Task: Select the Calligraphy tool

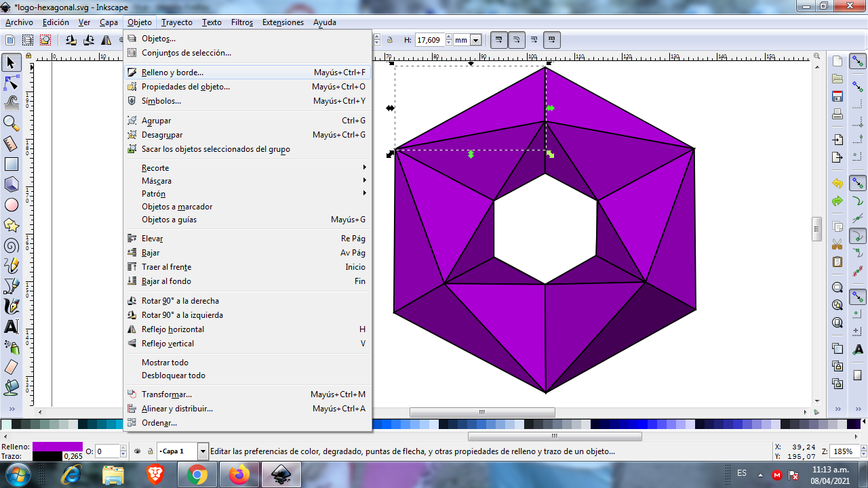Action: pos(11,306)
